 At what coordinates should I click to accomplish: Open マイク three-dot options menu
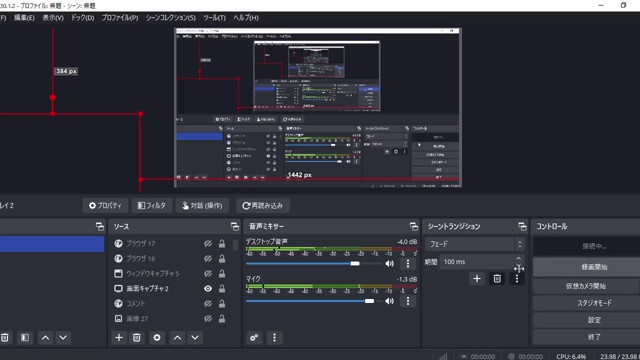pos(408,301)
